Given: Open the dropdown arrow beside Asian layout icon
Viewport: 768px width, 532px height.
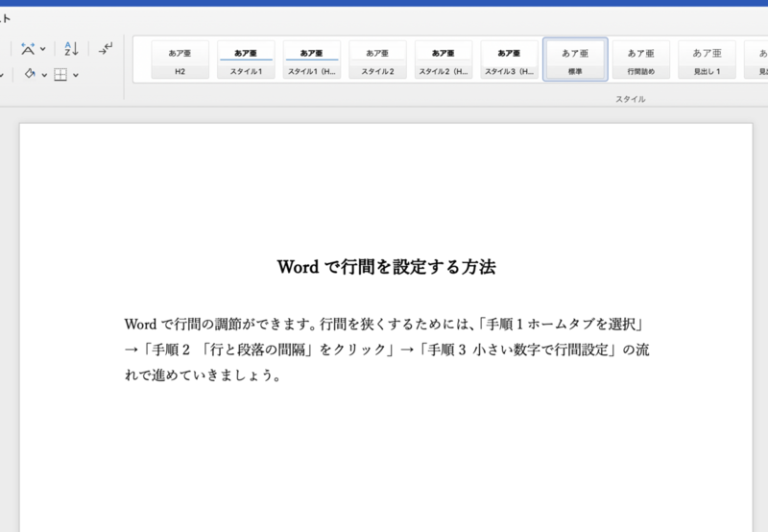Looking at the screenshot, I should click(x=44, y=49).
